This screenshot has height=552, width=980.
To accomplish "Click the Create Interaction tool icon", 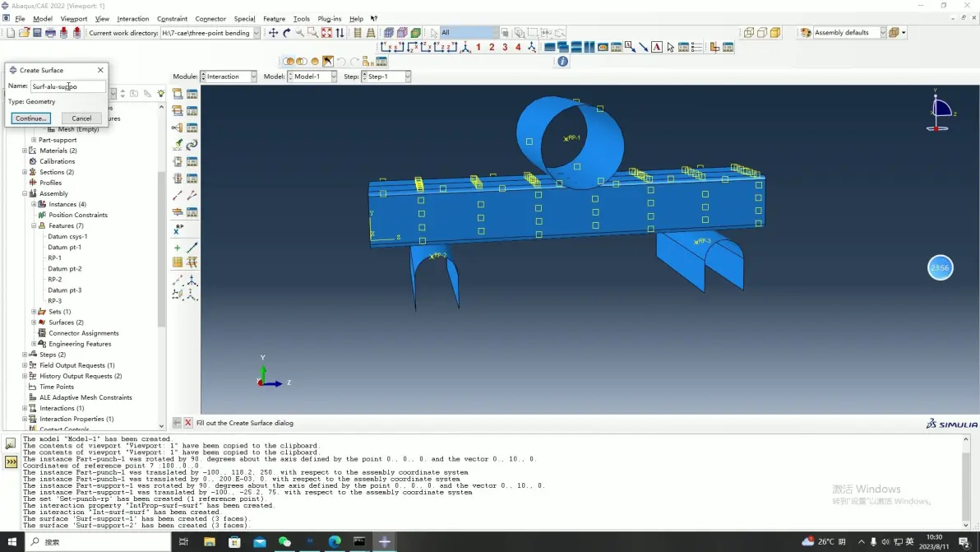I will [178, 94].
